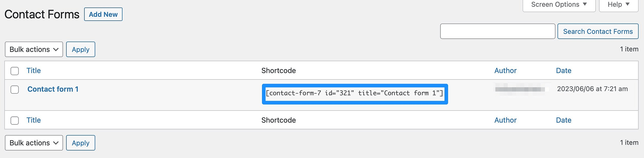Screen dimensions: 644x158
Task: Click the footer Author column link
Action: pos(505,120)
